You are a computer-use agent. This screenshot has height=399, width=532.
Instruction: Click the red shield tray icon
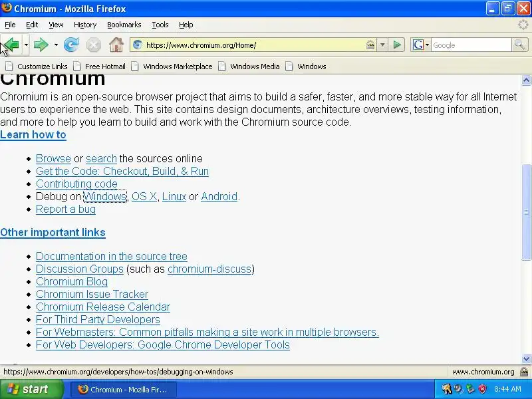[x=482, y=389]
